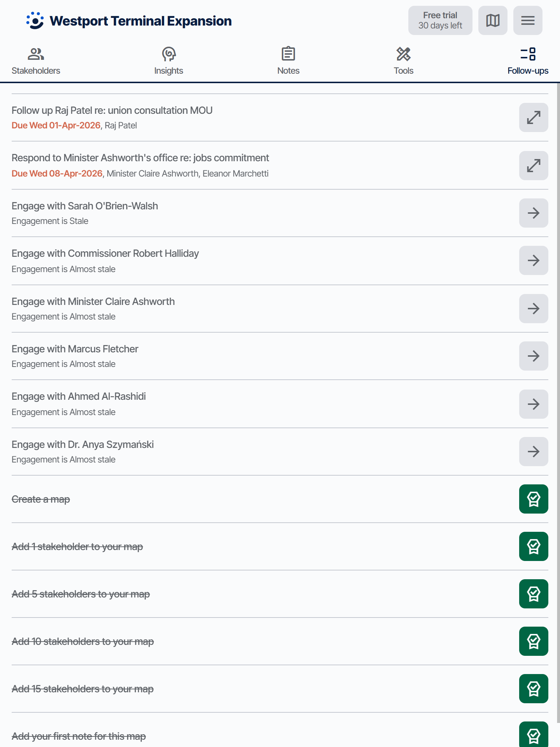The width and height of the screenshot is (560, 747).
Task: Open the Notes clipboard icon
Action: pyautogui.click(x=288, y=54)
